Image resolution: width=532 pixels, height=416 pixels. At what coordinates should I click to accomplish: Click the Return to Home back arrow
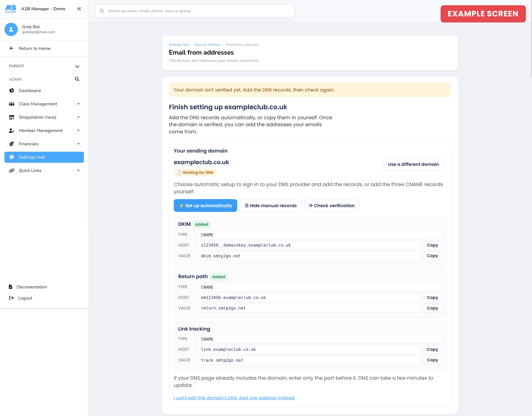pyautogui.click(x=12, y=49)
